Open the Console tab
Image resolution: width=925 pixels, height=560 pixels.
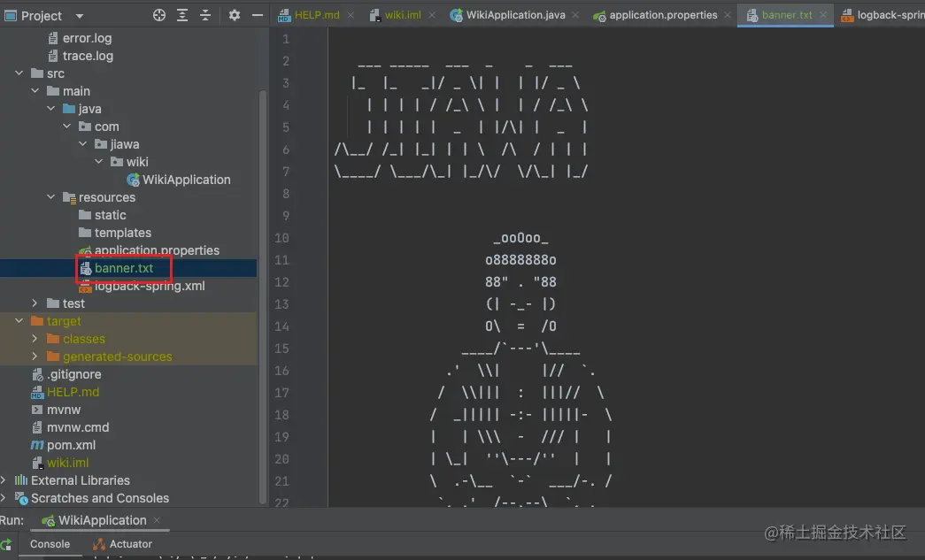[50, 544]
